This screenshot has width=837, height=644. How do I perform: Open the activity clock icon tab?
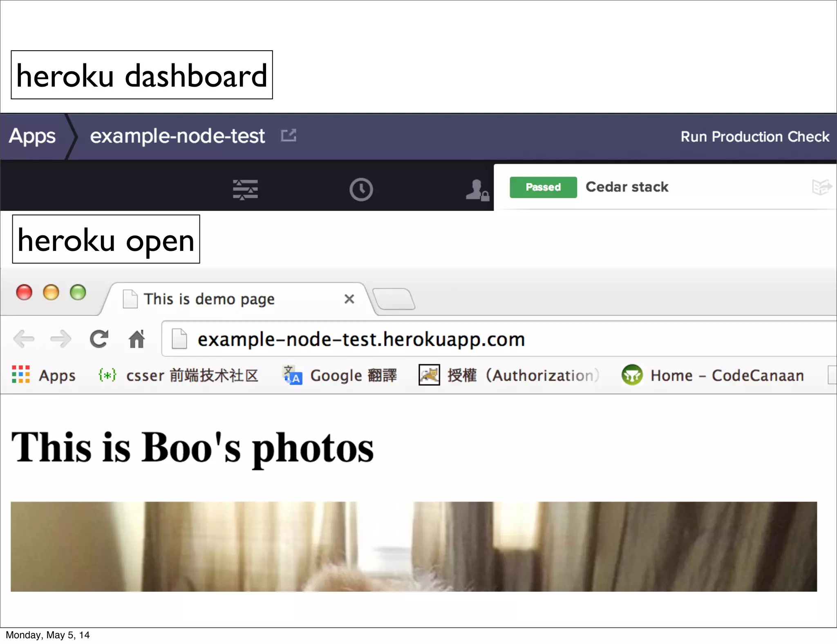click(361, 190)
